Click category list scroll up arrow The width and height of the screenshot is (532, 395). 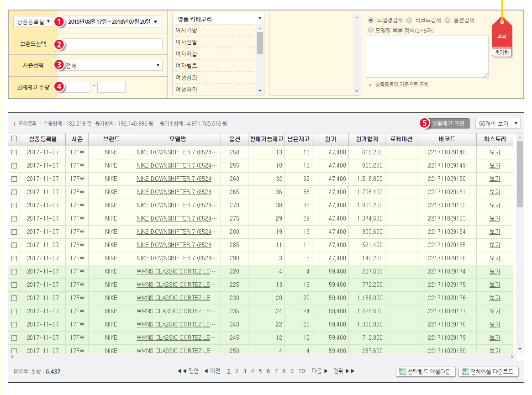coord(260,28)
